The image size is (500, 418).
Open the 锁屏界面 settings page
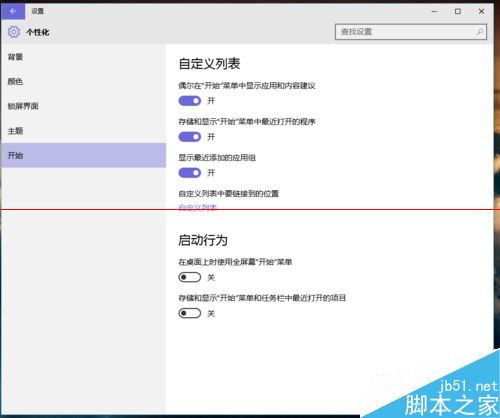tap(84, 106)
